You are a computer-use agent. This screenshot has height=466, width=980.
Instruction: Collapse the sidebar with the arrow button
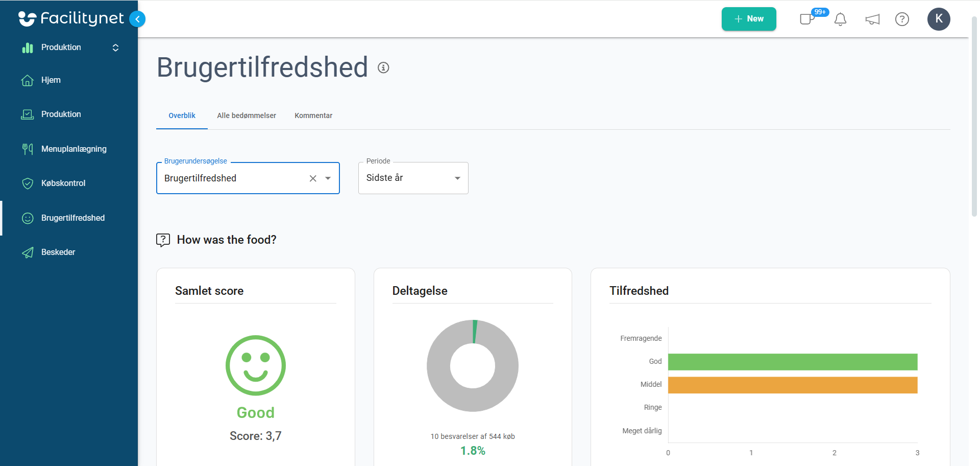click(137, 19)
